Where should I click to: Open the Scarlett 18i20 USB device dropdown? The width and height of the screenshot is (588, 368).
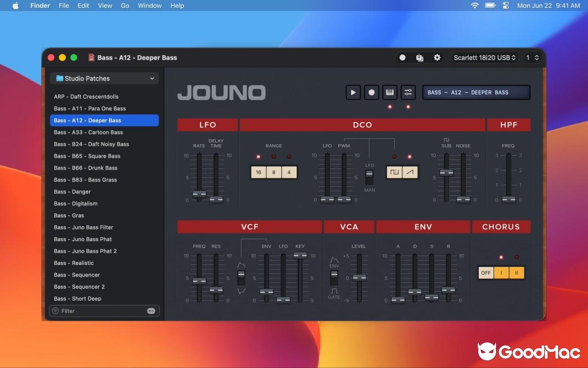(485, 57)
